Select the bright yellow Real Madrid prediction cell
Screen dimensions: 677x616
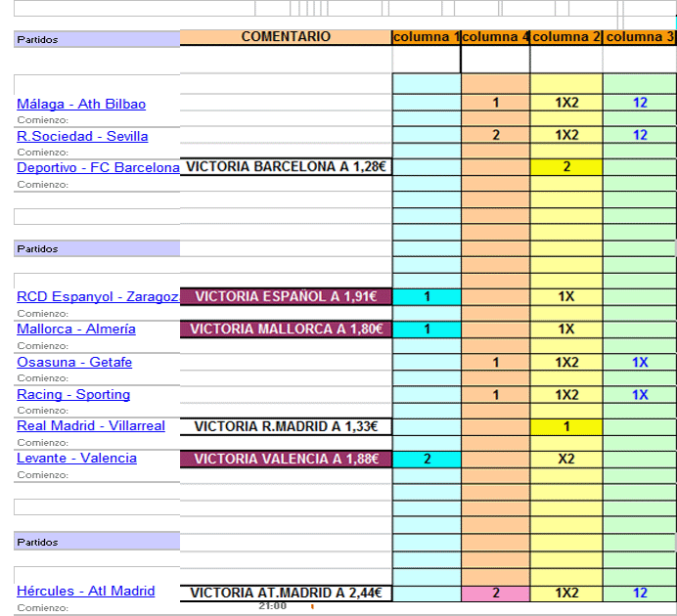click(566, 426)
